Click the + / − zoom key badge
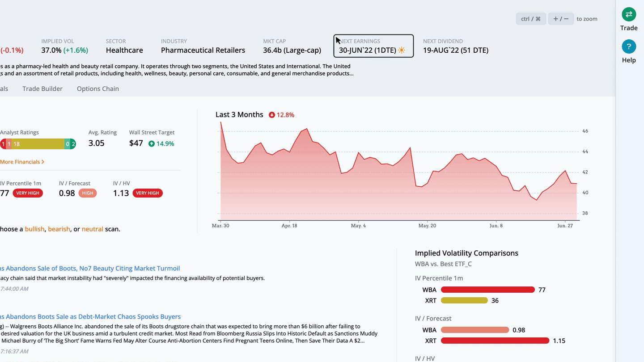Image resolution: width=644 pixels, height=362 pixels. (561, 19)
